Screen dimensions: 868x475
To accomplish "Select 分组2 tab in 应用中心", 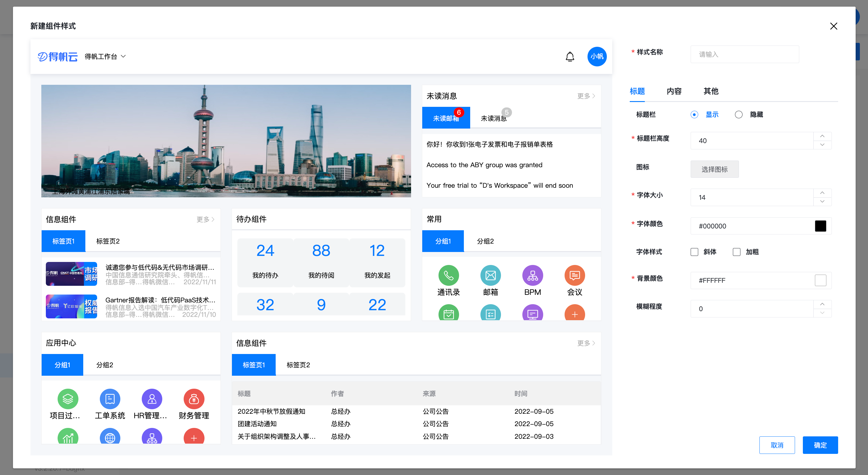I will [104, 365].
